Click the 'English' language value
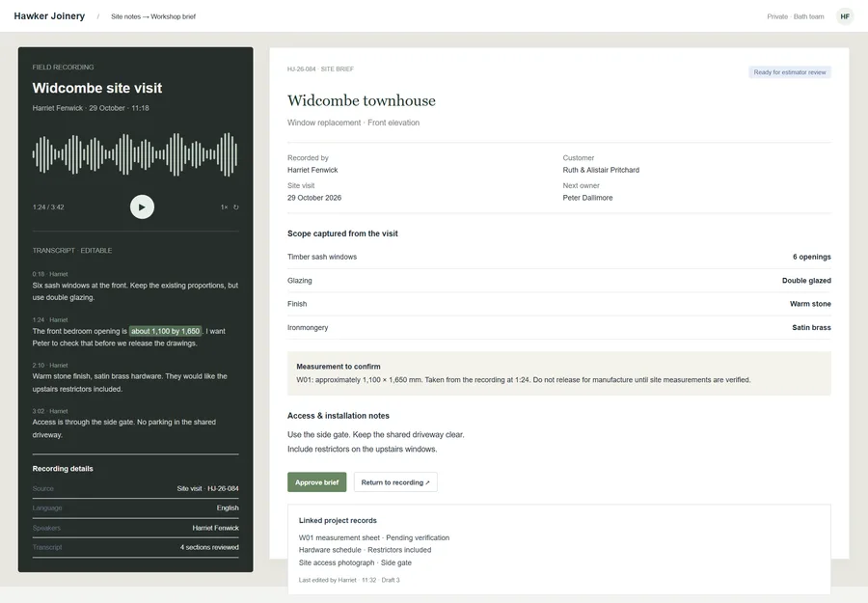 coord(228,507)
